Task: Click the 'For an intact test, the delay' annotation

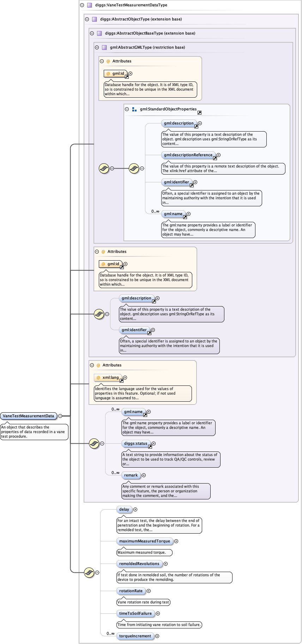Action: click(159, 525)
